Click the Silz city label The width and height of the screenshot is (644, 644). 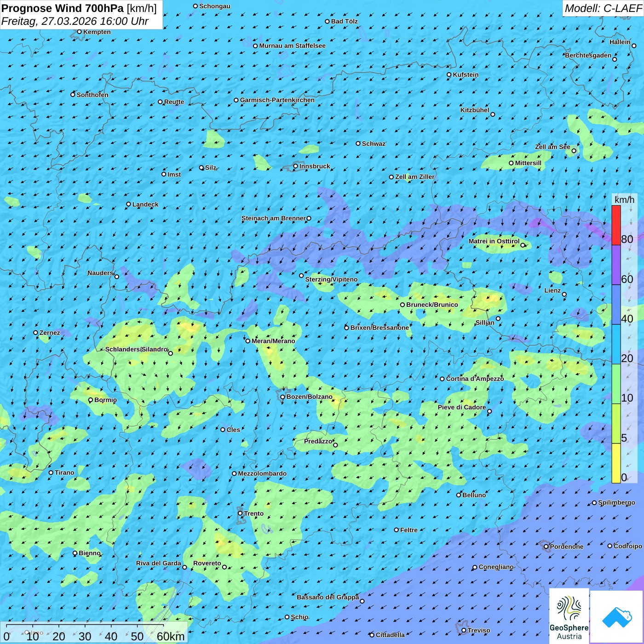[x=211, y=167]
